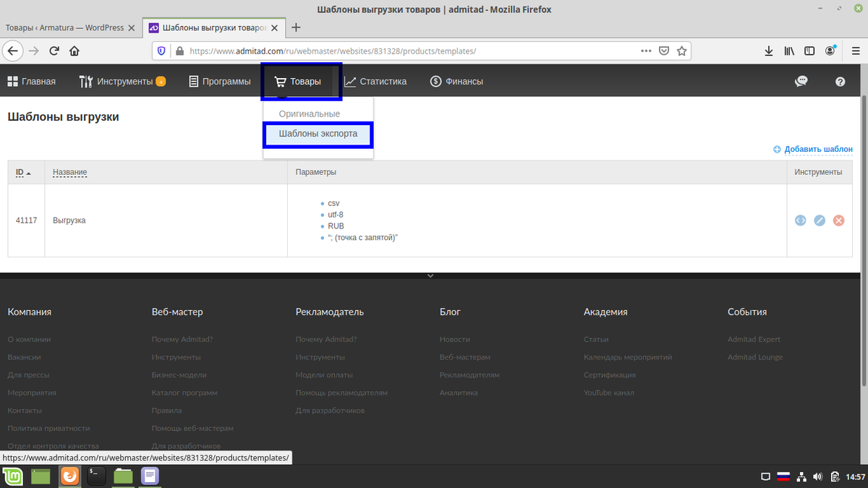This screenshot has width=868, height=488.
Task: Open Программы in Admitad navigation
Action: [x=219, y=82]
